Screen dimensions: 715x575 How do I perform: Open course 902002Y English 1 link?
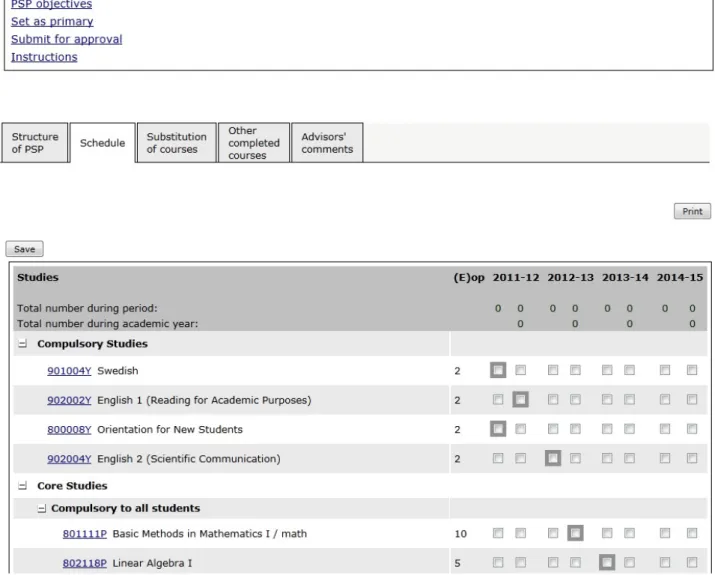pos(69,400)
